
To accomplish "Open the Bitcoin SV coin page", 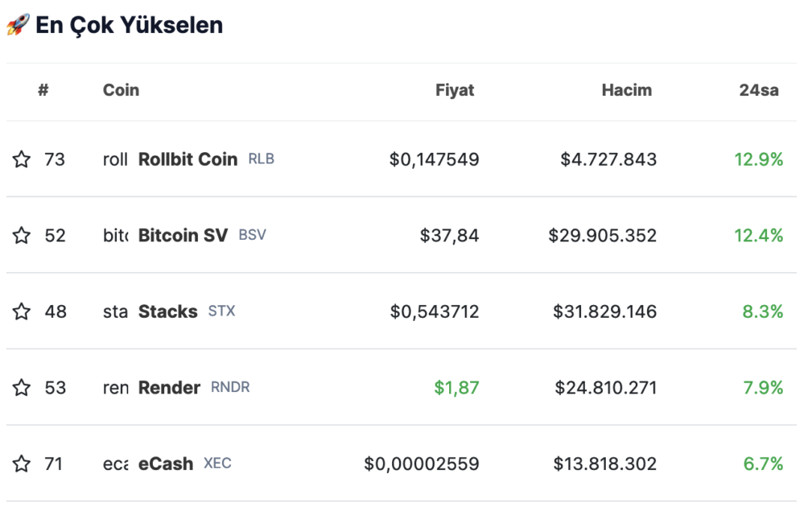I will [183, 235].
